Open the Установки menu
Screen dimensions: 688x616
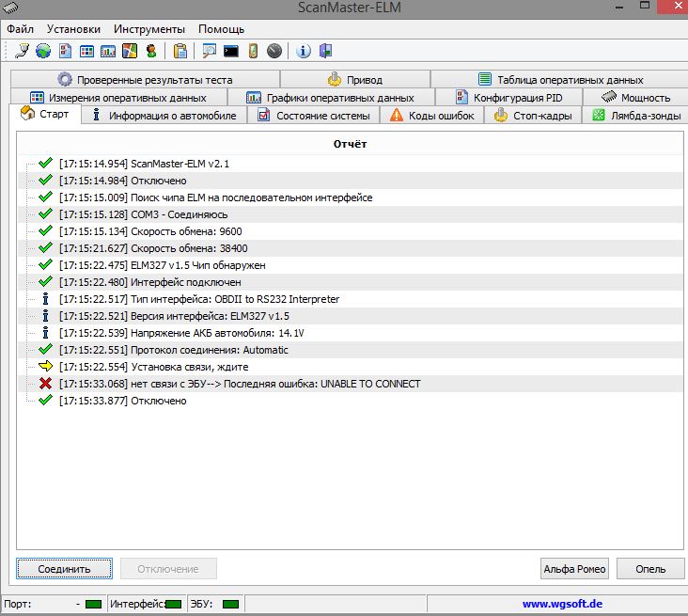click(x=73, y=29)
